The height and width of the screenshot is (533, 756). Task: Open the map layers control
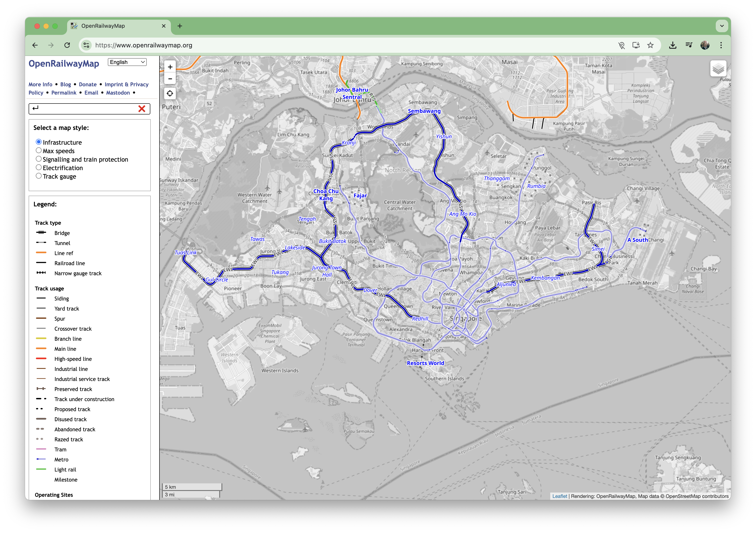pos(718,68)
